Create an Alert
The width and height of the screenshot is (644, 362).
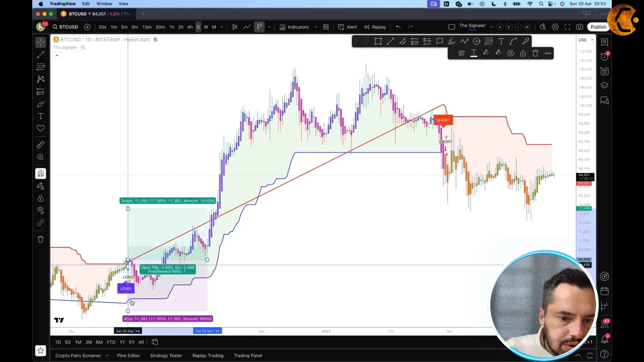click(347, 27)
